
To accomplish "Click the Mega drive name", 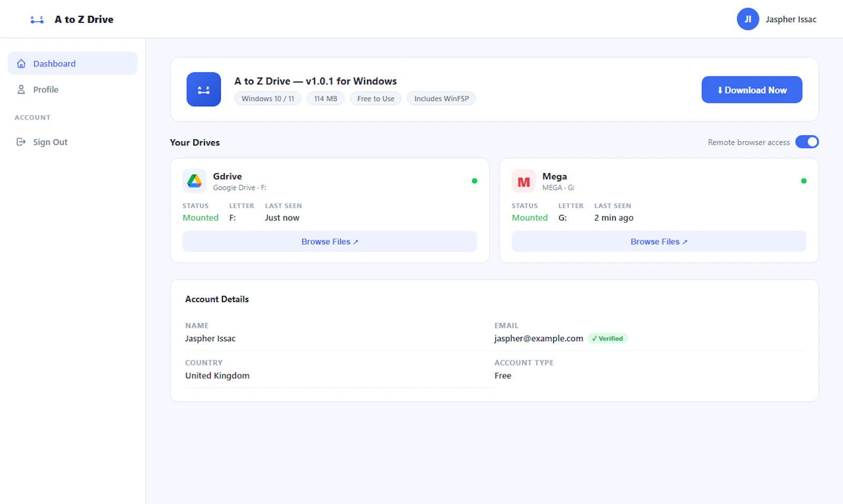I will coord(555,176).
